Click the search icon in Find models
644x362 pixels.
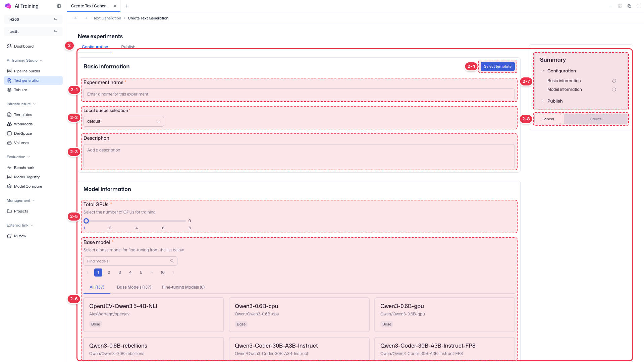click(x=172, y=261)
